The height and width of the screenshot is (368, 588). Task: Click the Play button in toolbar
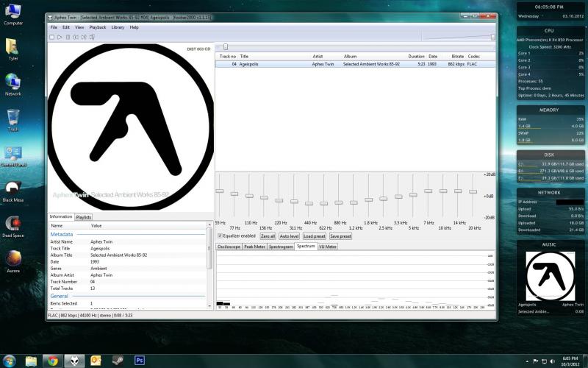(60, 38)
